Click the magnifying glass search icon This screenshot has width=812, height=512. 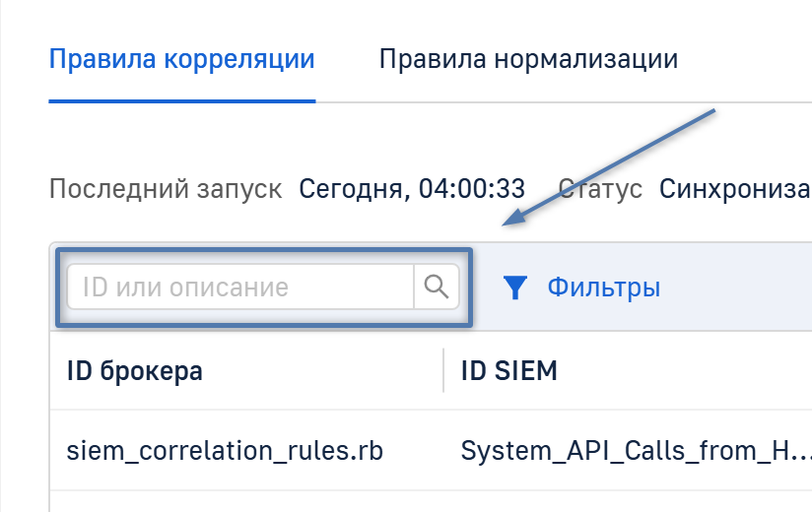pos(437,287)
